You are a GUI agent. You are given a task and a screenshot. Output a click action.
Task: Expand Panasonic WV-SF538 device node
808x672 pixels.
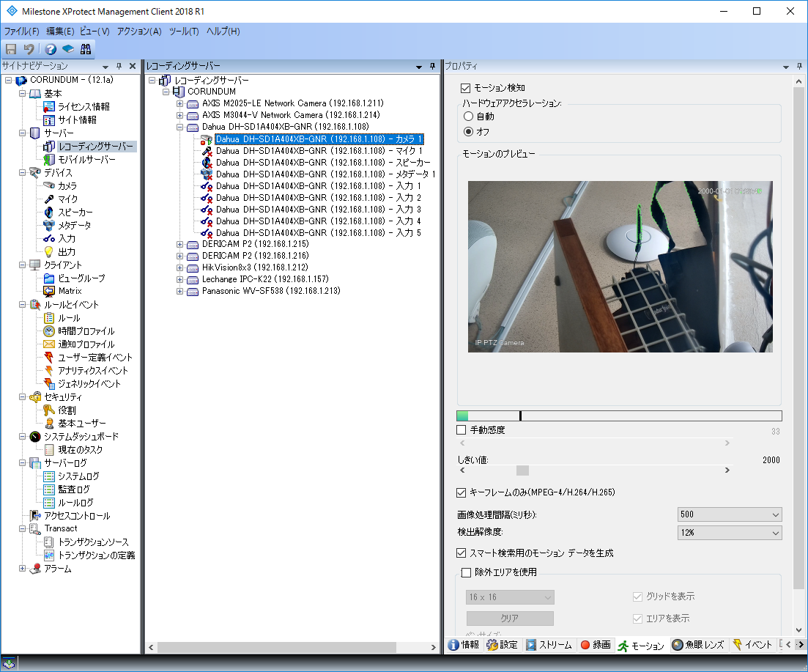pos(180,291)
